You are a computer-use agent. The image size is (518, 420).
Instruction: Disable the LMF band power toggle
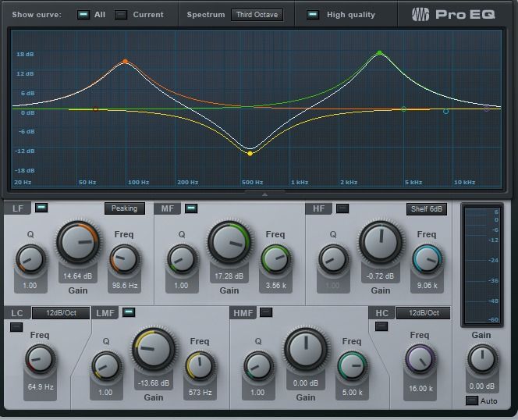[x=129, y=312]
